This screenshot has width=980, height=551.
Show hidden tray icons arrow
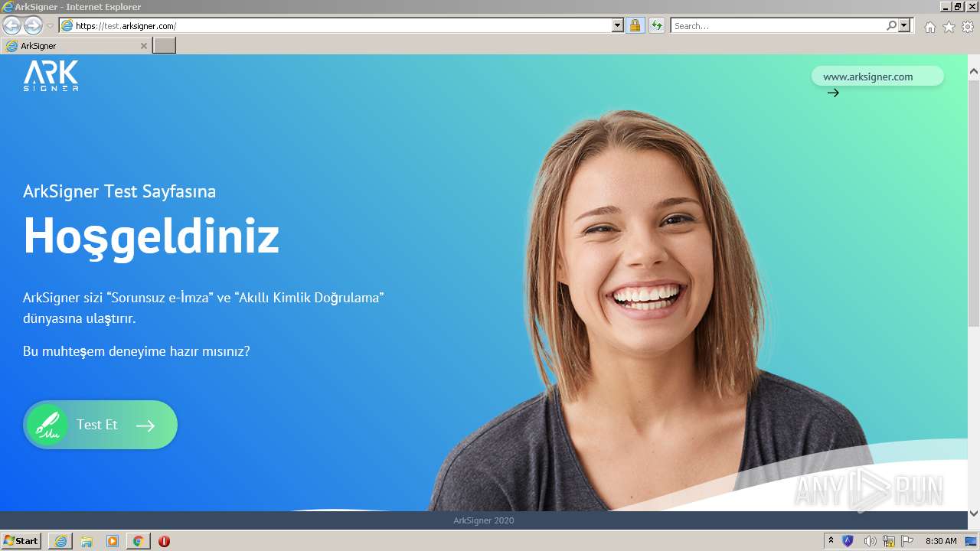[831, 541]
